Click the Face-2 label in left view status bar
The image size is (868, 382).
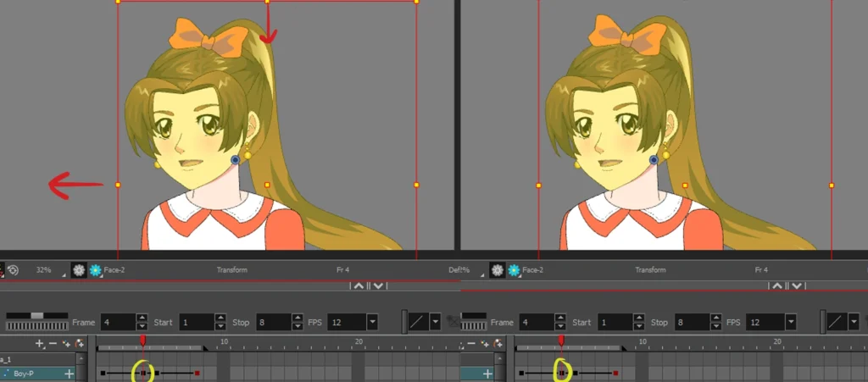click(114, 270)
